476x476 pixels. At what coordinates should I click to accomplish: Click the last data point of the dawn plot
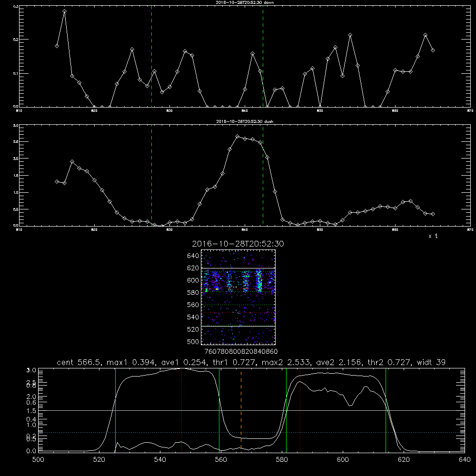[433, 50]
